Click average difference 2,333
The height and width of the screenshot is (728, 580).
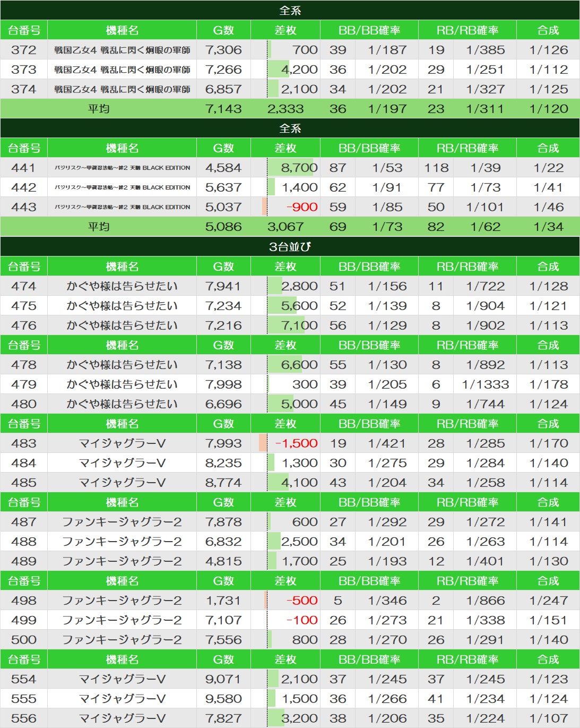tap(285, 109)
